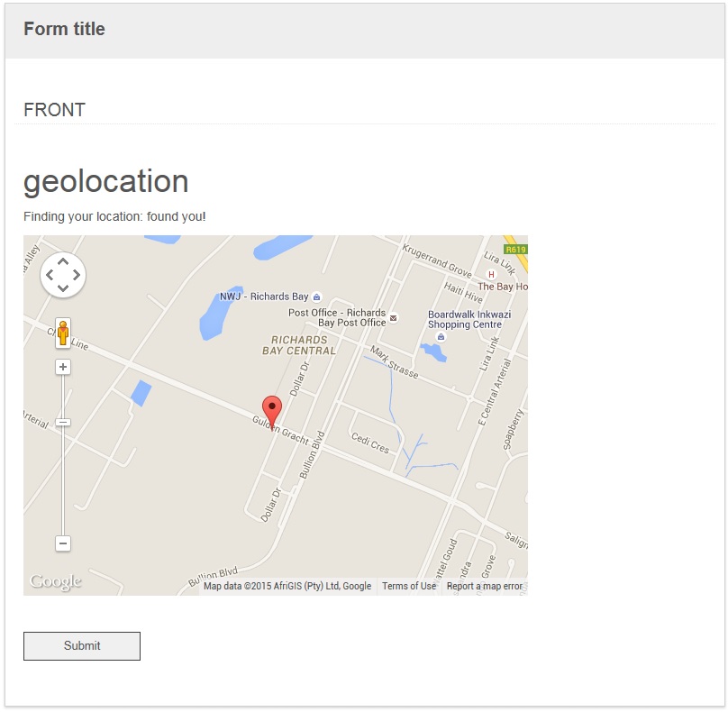
Task: Pan the map right using arrow
Action: tap(77, 275)
